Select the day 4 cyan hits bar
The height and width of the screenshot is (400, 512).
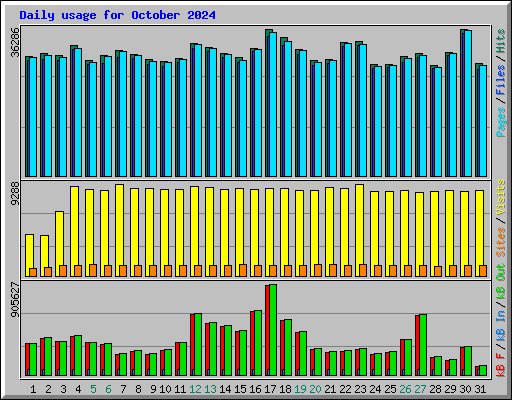(78, 112)
